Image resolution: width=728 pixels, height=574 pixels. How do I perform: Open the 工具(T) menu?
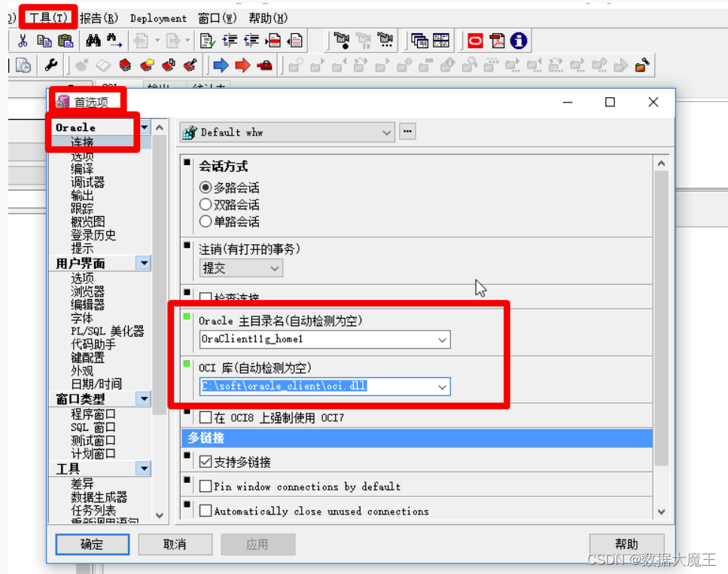pos(48,18)
